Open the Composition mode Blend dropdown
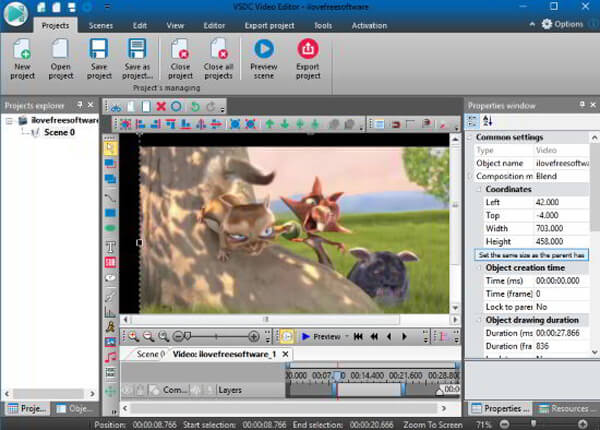 562,176
